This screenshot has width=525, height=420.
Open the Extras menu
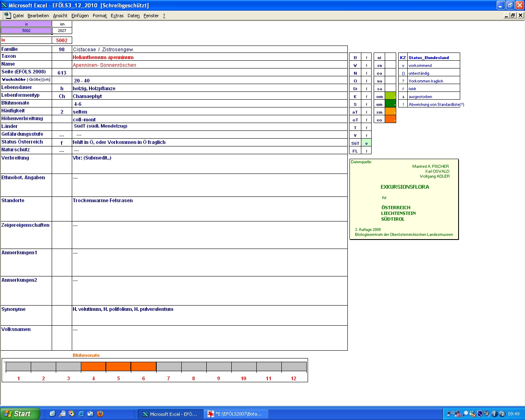pos(117,16)
